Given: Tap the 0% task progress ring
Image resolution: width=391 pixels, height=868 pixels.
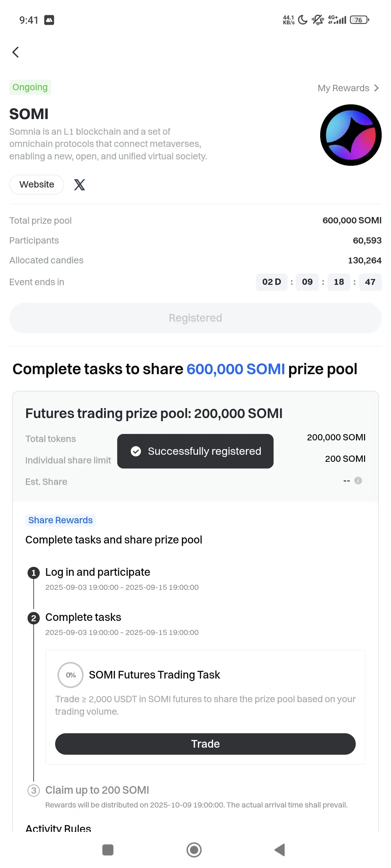Looking at the screenshot, I should coord(71,675).
